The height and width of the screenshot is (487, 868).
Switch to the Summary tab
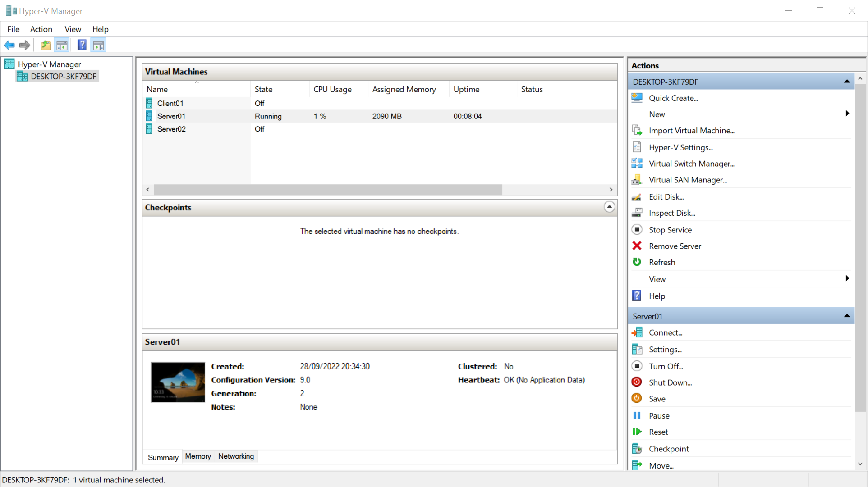tap(163, 457)
